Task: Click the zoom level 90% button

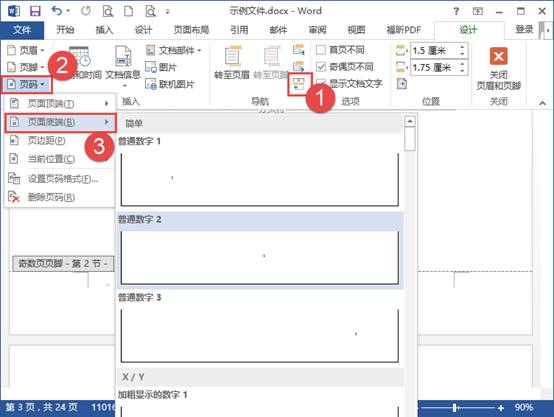Action: pyautogui.click(x=524, y=407)
